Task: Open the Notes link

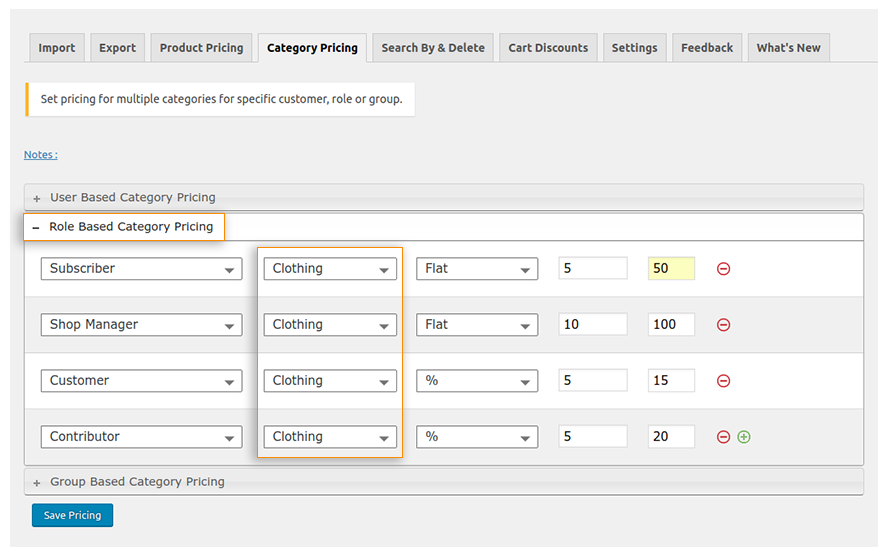Action: pos(41,155)
